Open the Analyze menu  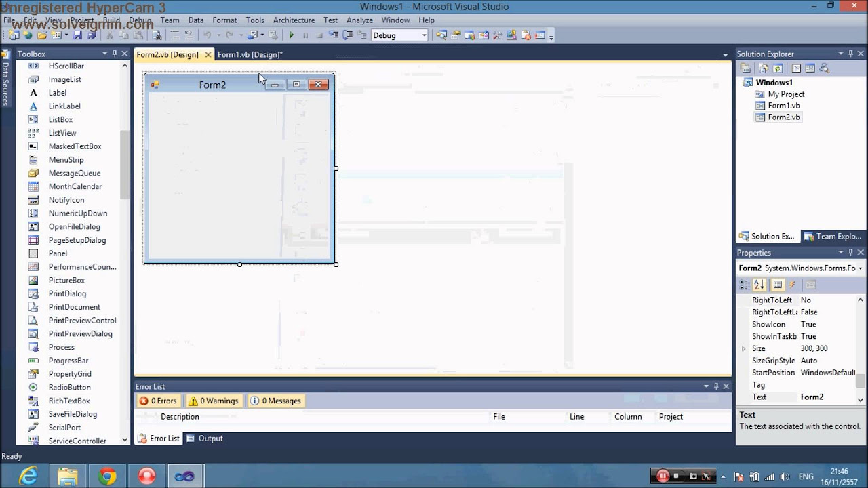pos(359,20)
